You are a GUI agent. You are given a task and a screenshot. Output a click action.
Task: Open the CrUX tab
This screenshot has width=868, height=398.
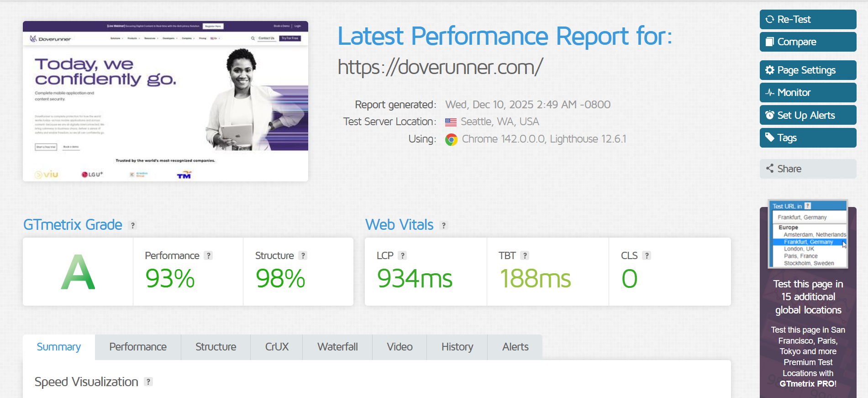(x=277, y=347)
